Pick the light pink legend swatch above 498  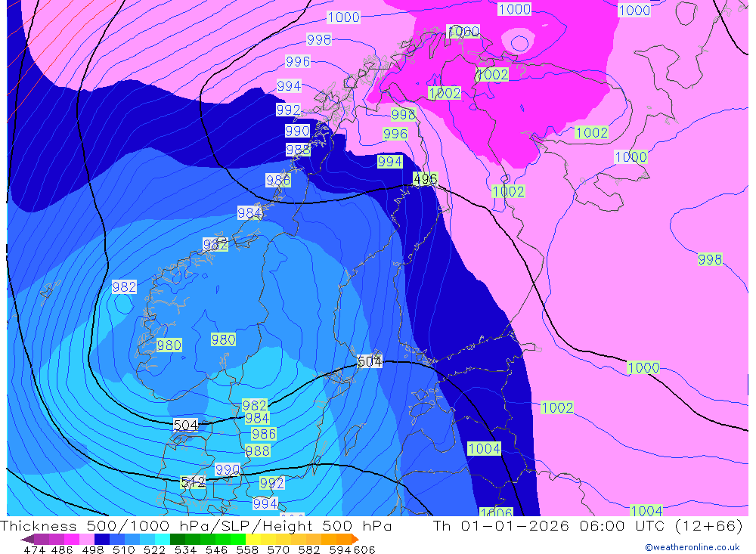coord(87,539)
